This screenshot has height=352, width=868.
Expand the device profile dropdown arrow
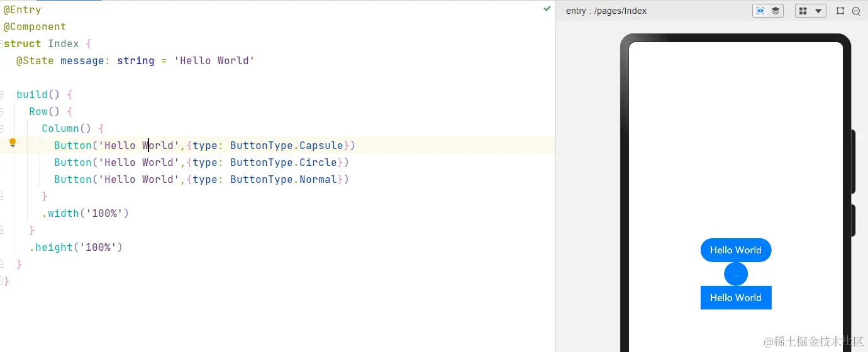tap(818, 11)
